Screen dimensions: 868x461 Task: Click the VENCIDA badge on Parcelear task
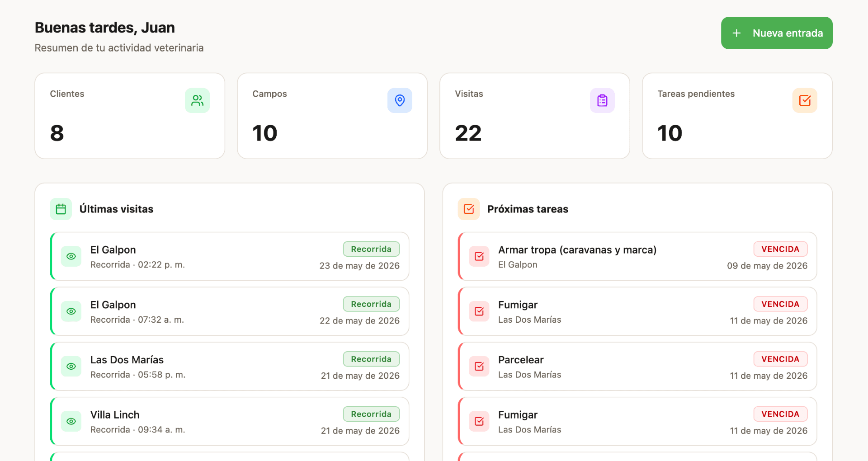pyautogui.click(x=780, y=359)
